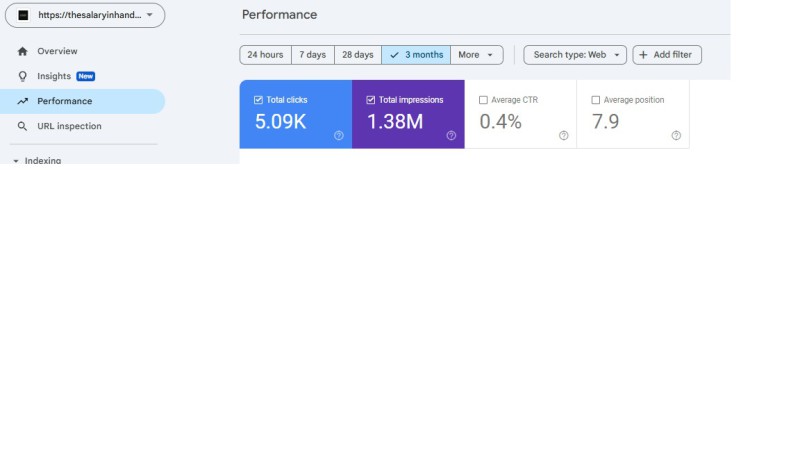This screenshot has height=450, width=800.
Task: Click the URL inspection magnifier icon
Action: [x=22, y=126]
